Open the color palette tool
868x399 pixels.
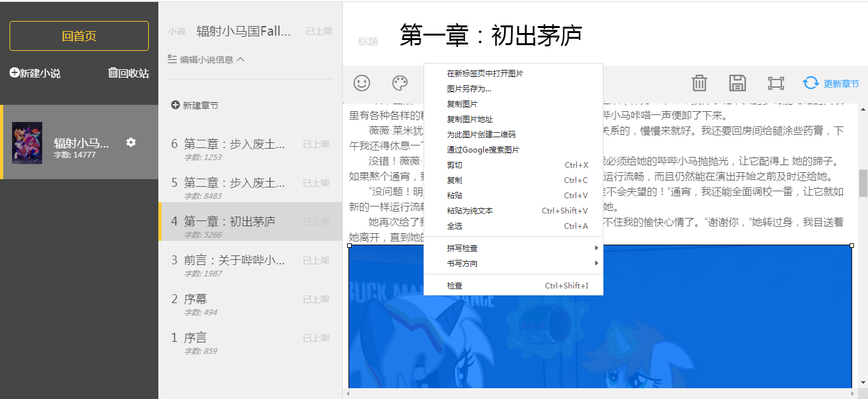tap(399, 83)
